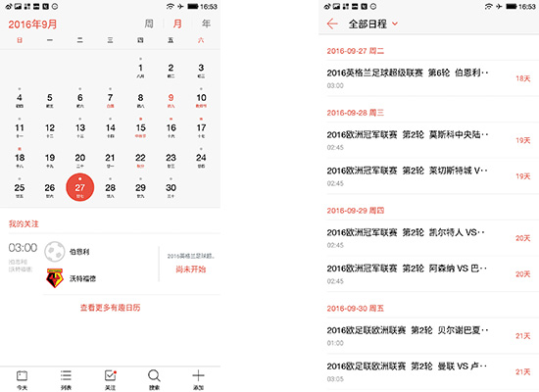Image resolution: width=539 pixels, height=392 pixels.
Task: Select September 13 in calendar
Action: pyautogui.click(x=80, y=128)
